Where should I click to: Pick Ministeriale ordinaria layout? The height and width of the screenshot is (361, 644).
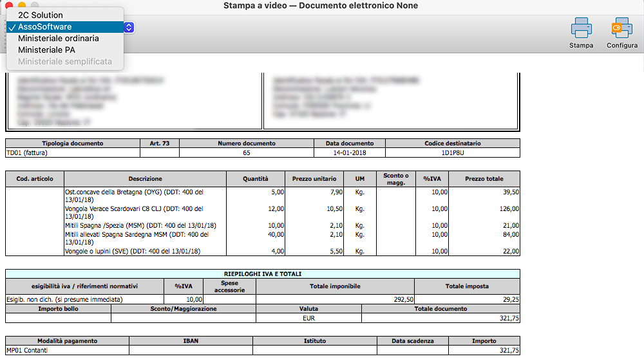click(x=59, y=39)
